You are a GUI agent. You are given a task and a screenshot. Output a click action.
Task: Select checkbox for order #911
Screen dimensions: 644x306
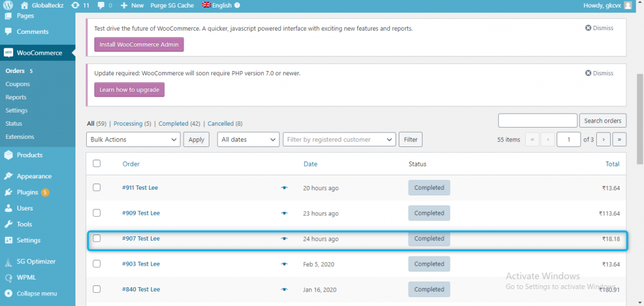[x=96, y=187]
